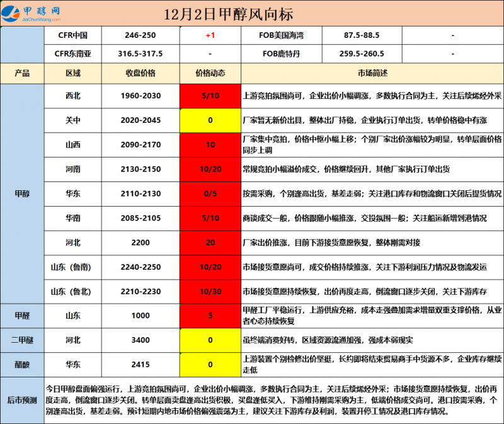Select the 收盘价格 column header
This screenshot has width=504, height=424.
click(x=140, y=73)
